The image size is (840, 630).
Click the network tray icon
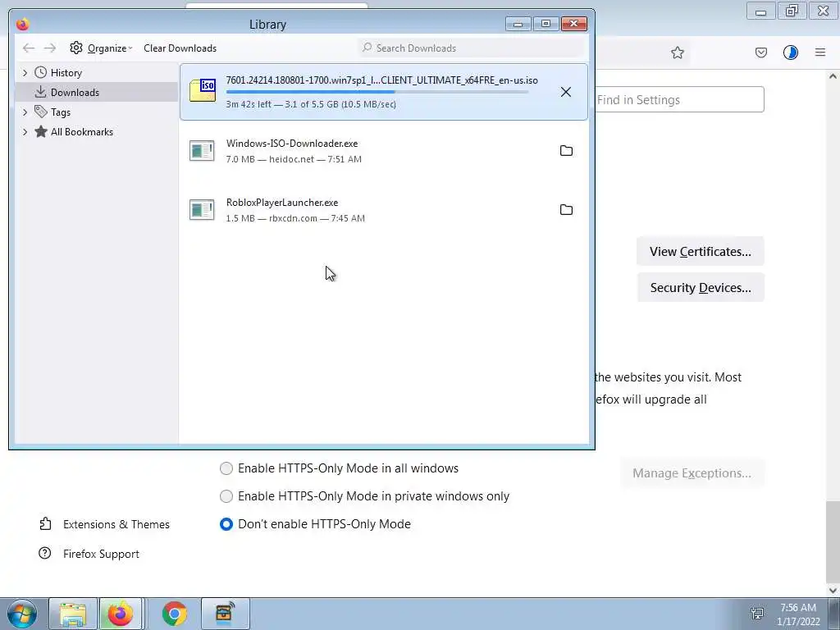[x=757, y=614]
